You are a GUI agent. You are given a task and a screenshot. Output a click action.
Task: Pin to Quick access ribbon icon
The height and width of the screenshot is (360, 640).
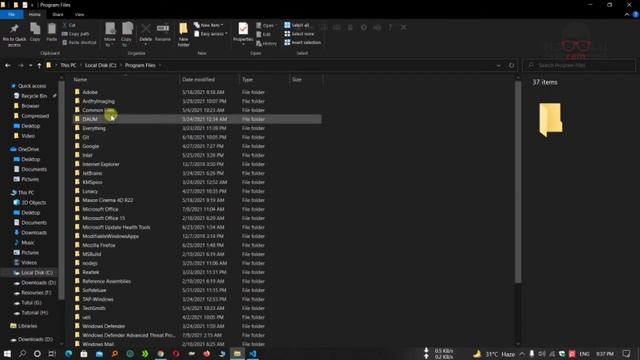pos(14,35)
